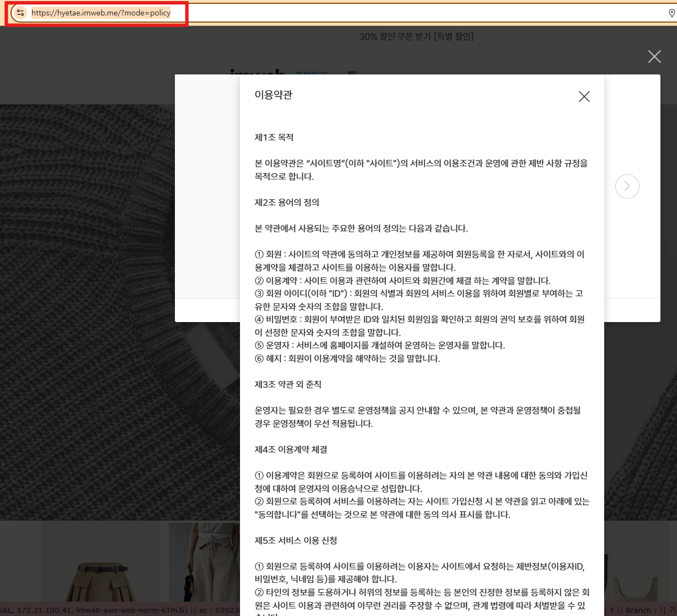
Task: Close the dimmed overlay with the outer X
Action: tap(654, 56)
